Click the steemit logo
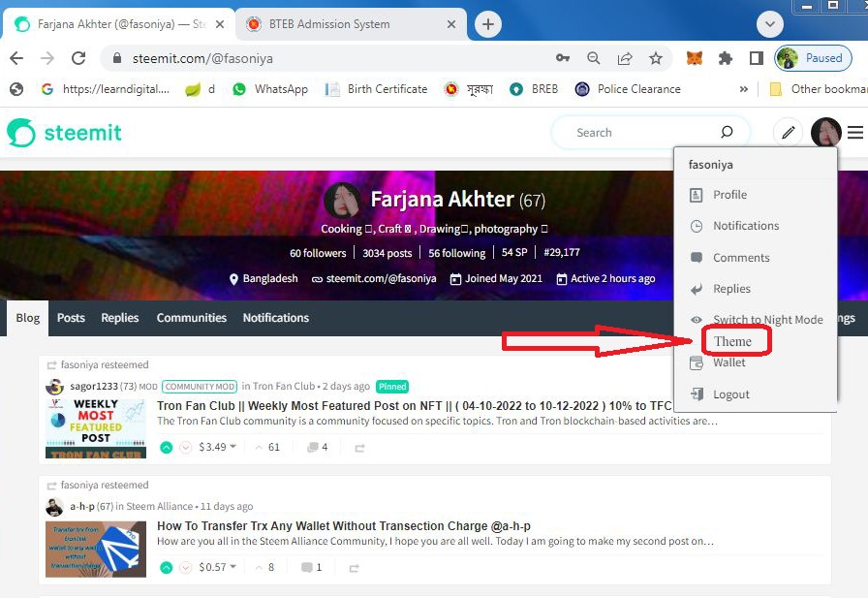The width and height of the screenshot is (868, 598). (x=64, y=133)
